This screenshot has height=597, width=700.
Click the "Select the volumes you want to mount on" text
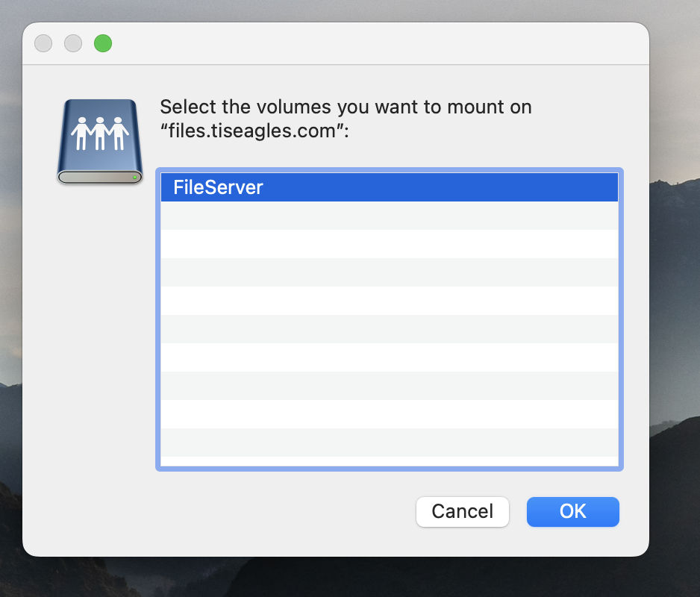346,107
